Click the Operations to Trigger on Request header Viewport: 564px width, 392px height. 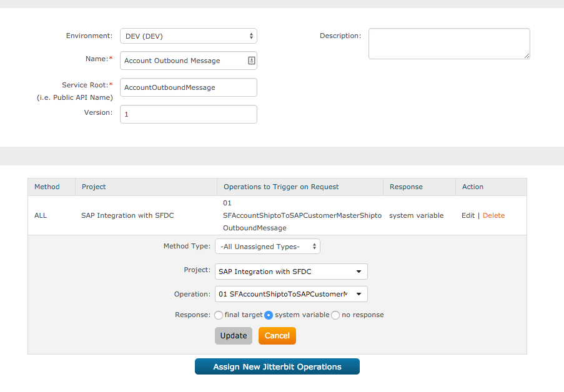point(281,187)
